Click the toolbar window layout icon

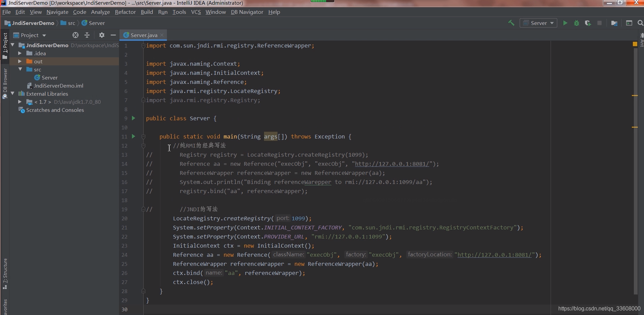pos(629,23)
